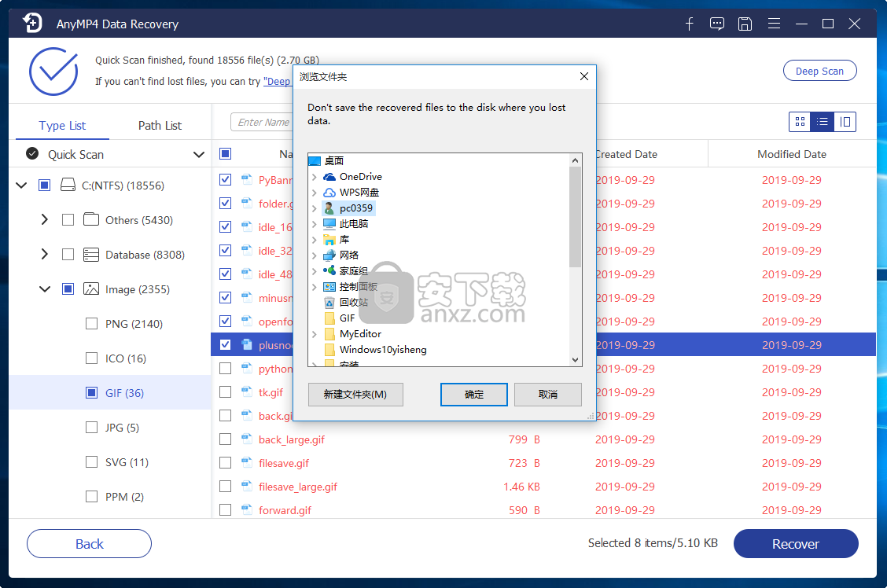Expand the Others (5430) category
887x588 pixels.
coord(45,219)
